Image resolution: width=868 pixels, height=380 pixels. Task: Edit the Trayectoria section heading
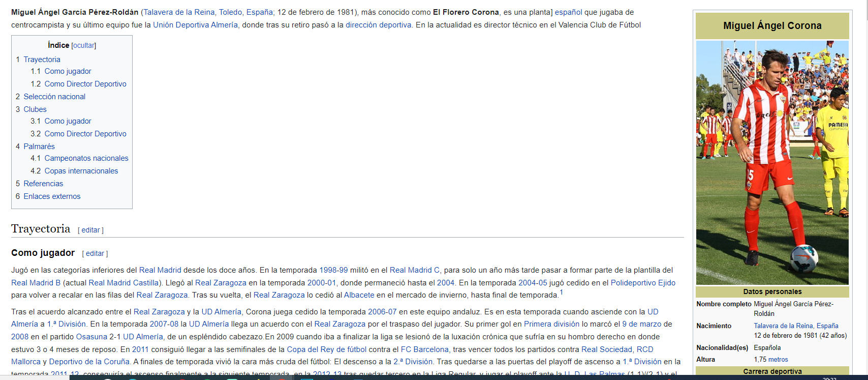point(91,230)
